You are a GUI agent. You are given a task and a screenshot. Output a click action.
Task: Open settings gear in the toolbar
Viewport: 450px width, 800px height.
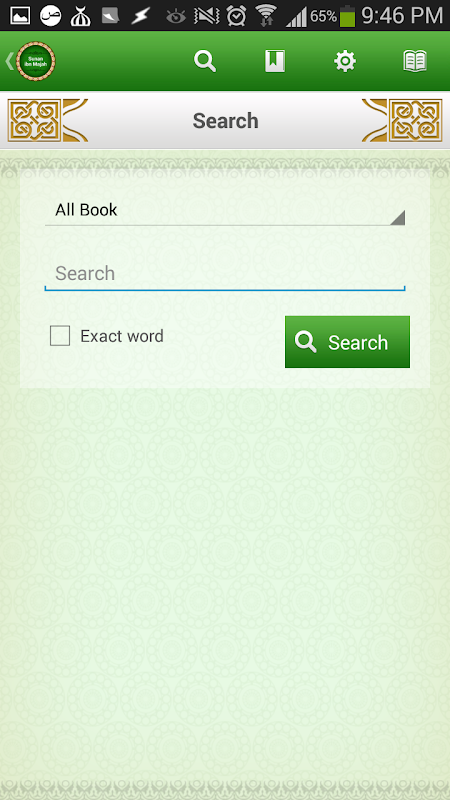click(345, 61)
